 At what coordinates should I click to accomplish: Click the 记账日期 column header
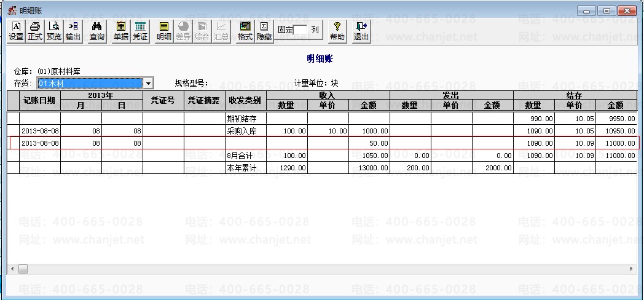pyautogui.click(x=39, y=100)
